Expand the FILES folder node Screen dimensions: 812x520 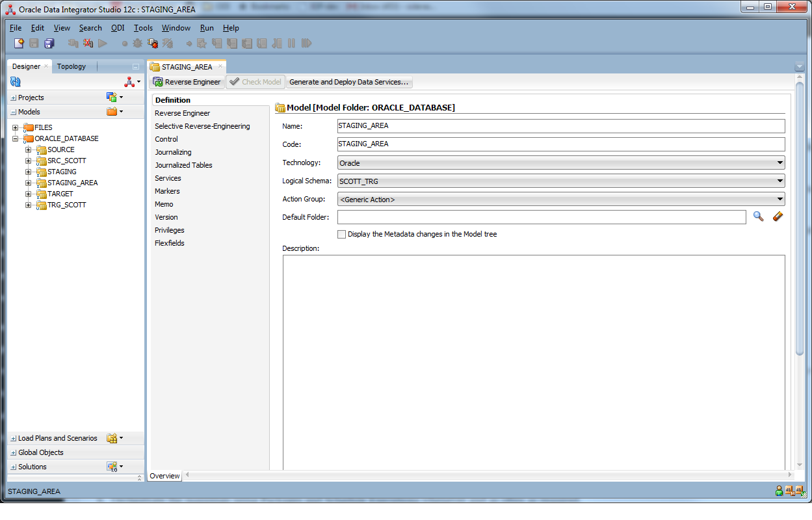15,127
